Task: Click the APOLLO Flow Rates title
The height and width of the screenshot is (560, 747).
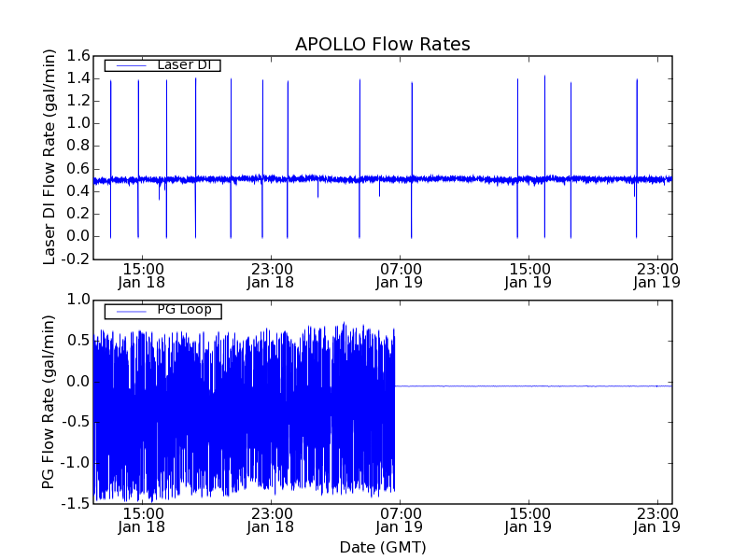Action: point(383,44)
